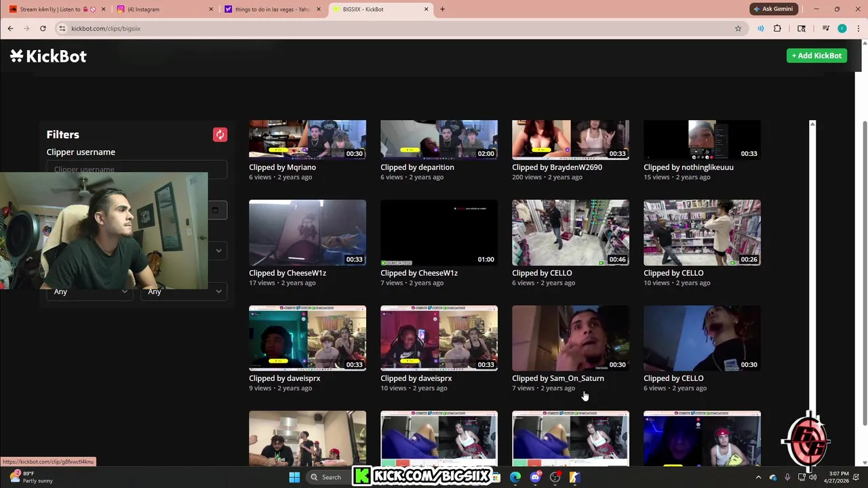Click 'Clipped by Mqriano' title link
Screen dimensions: 868x488
(x=282, y=167)
